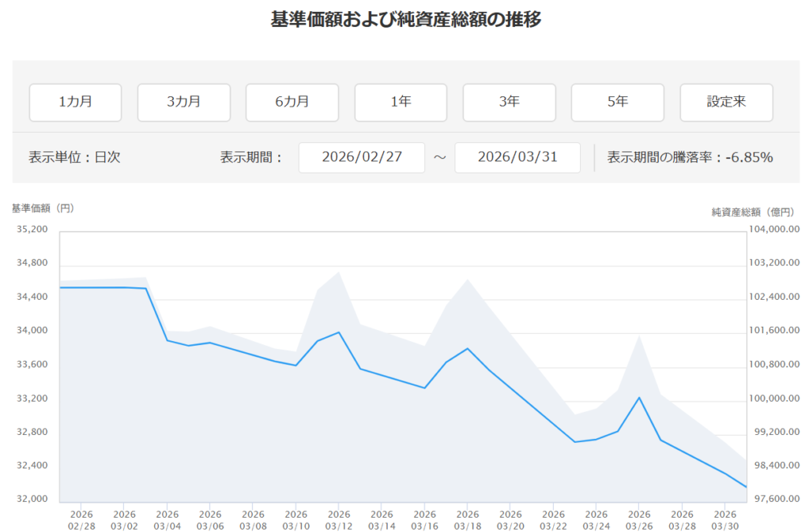Click blue line peak at 03/12
Image resolution: width=809 pixels, height=532 pixels.
(x=339, y=332)
